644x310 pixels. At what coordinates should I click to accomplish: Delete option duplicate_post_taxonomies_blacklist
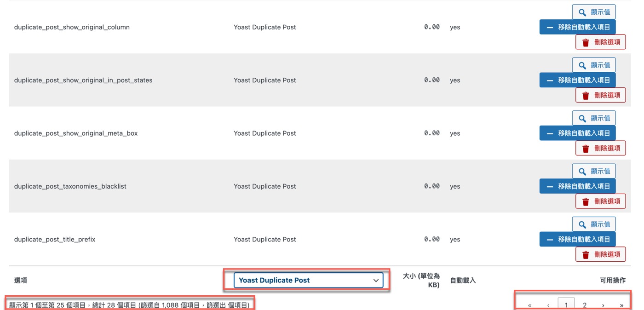point(601,201)
